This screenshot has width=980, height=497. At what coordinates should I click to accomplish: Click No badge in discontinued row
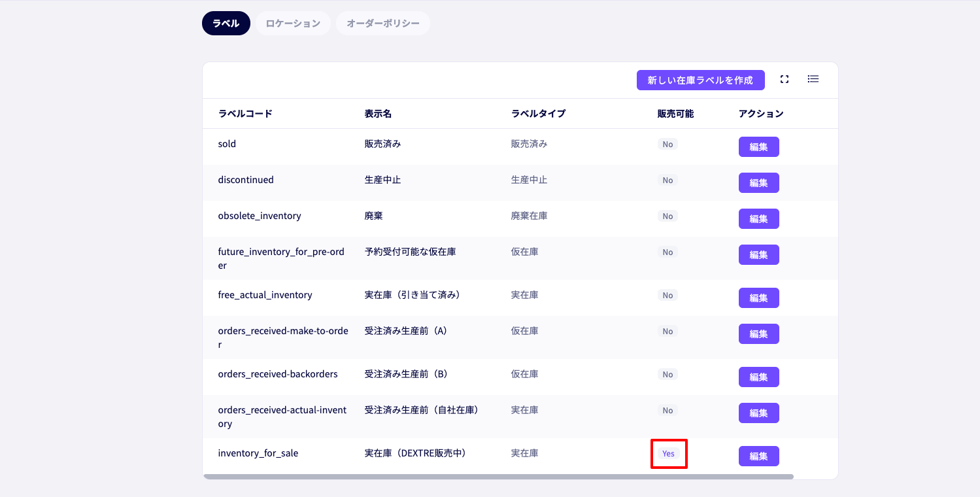(x=667, y=180)
